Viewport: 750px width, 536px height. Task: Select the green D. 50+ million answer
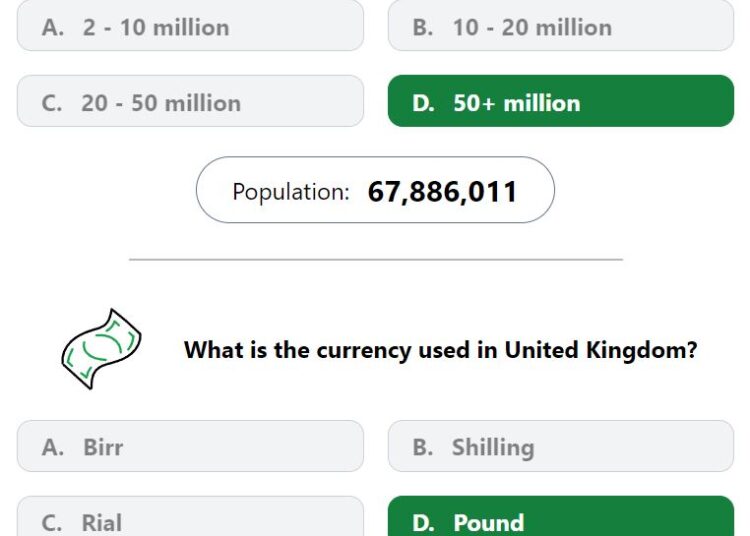pos(561,101)
